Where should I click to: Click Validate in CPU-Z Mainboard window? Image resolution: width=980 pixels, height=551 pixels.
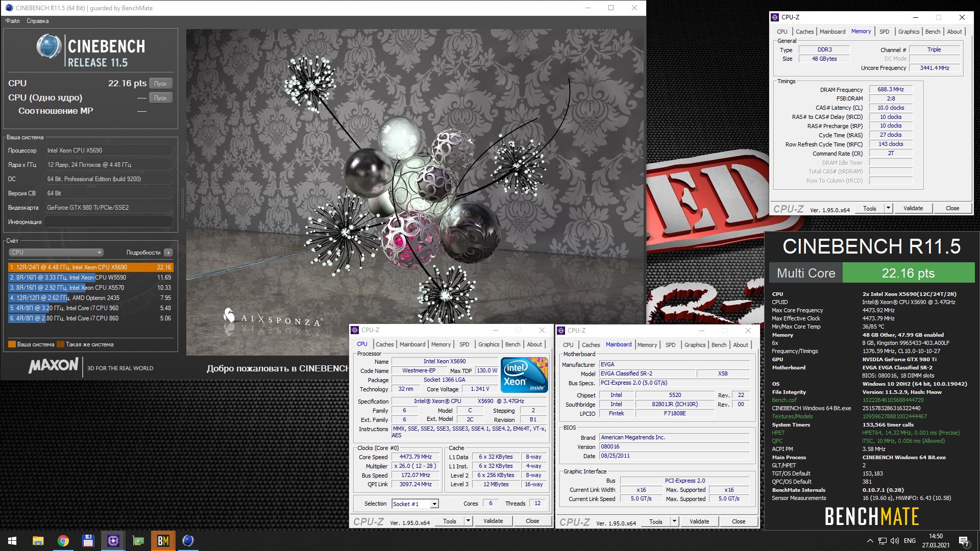[x=699, y=521]
